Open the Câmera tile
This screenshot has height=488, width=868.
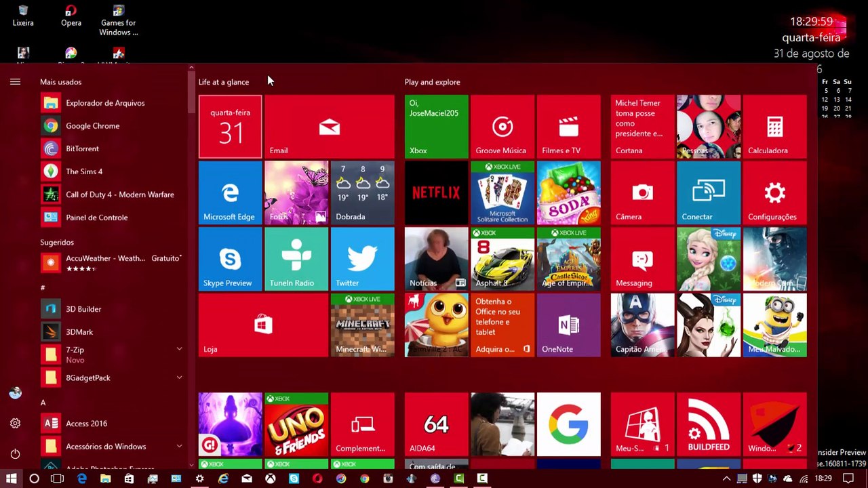642,192
